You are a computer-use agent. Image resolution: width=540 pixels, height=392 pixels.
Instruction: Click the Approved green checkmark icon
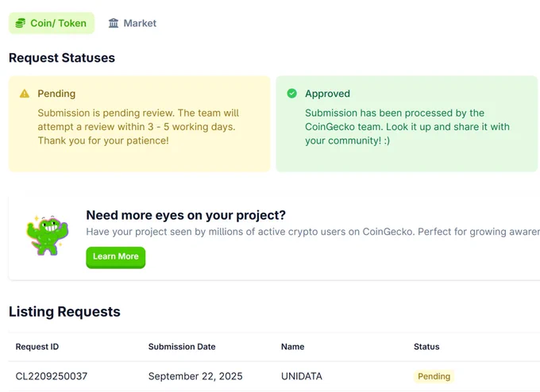(x=291, y=94)
